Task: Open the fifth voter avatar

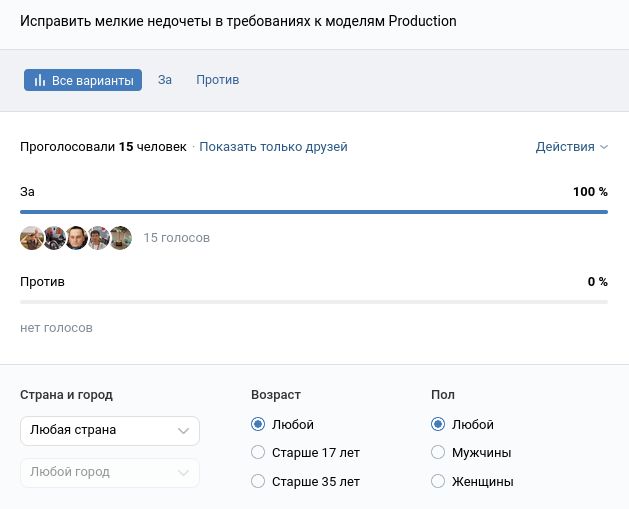Action: click(x=120, y=238)
